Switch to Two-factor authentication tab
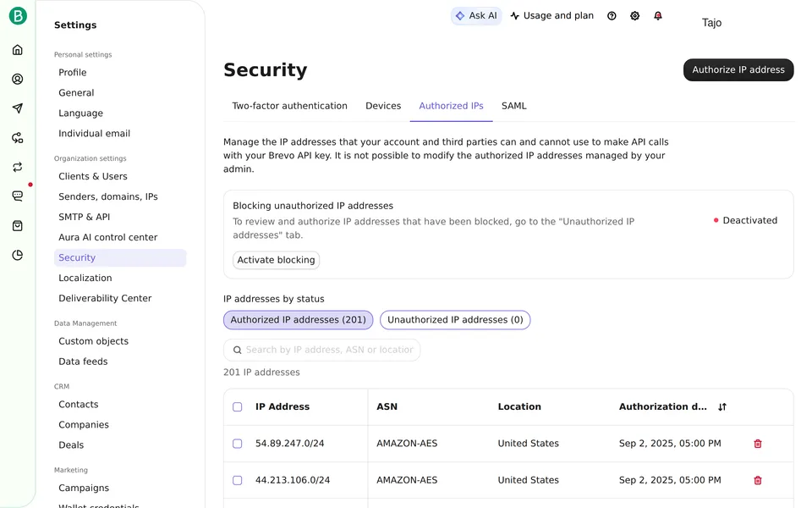Screen dimensions: 812x508 click(289, 106)
